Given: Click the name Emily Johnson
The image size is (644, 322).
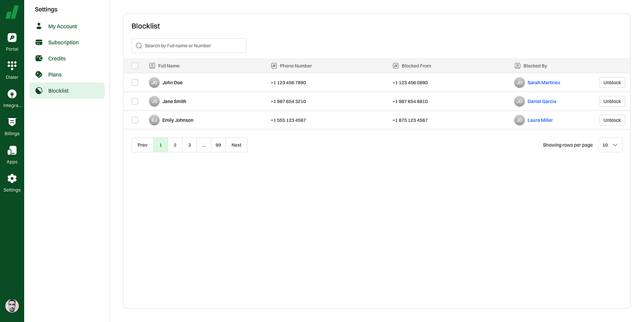Looking at the screenshot, I should coord(178,120).
